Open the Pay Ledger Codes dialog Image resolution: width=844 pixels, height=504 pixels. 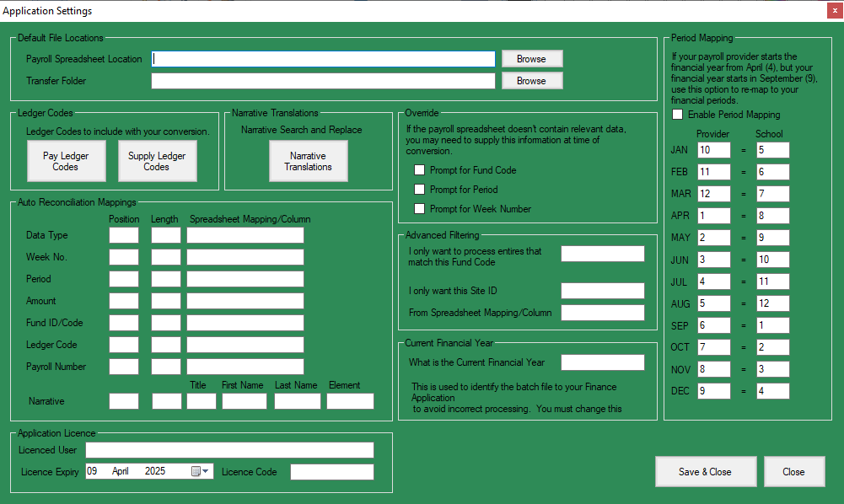coord(67,161)
